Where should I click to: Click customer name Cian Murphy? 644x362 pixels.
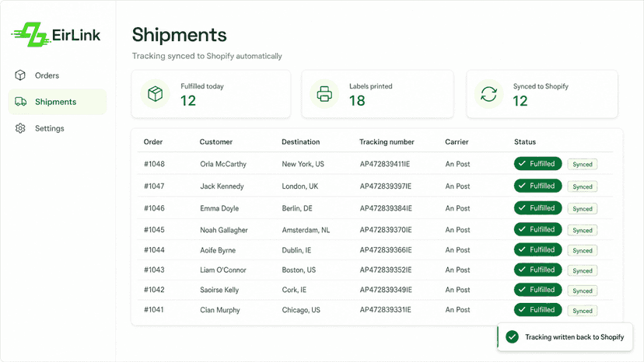[x=220, y=310]
